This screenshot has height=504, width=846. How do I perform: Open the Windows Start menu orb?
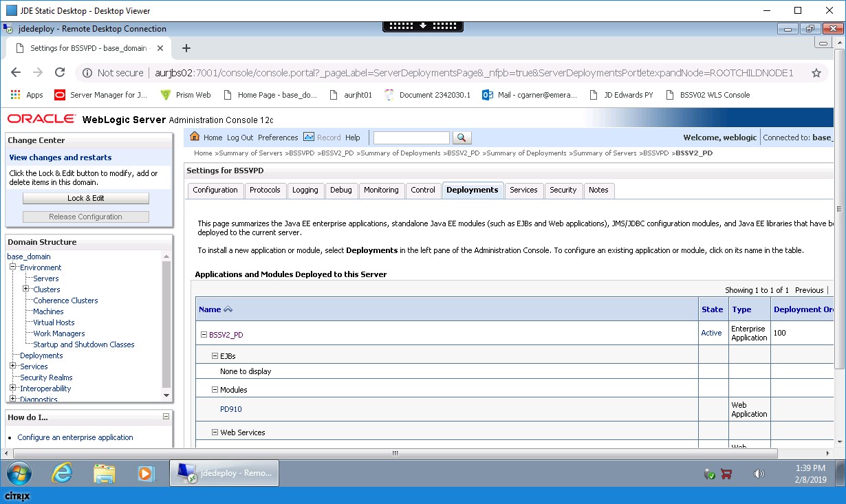pos(21,473)
